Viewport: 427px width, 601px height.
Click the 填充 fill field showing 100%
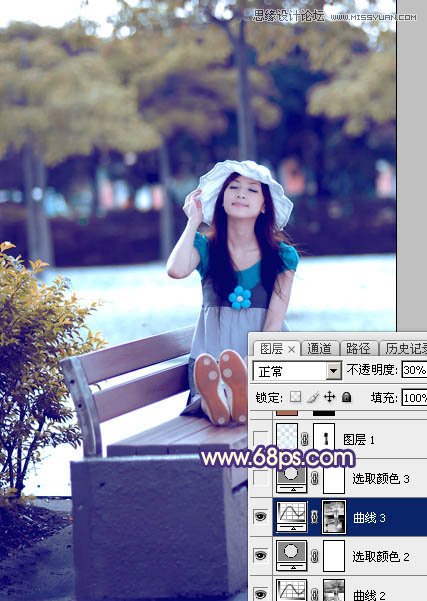click(414, 397)
